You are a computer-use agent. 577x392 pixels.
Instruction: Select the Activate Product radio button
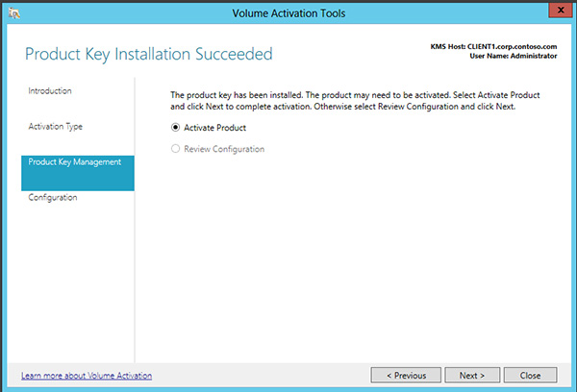point(175,128)
